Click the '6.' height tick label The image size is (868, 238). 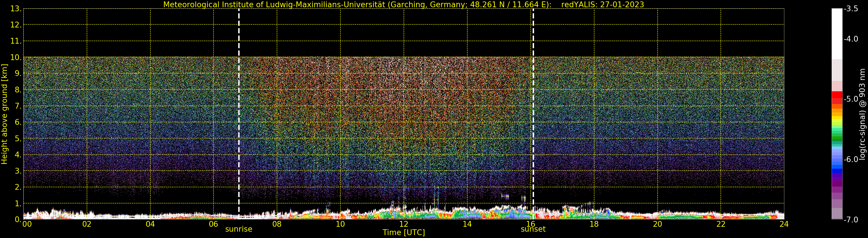18,122
